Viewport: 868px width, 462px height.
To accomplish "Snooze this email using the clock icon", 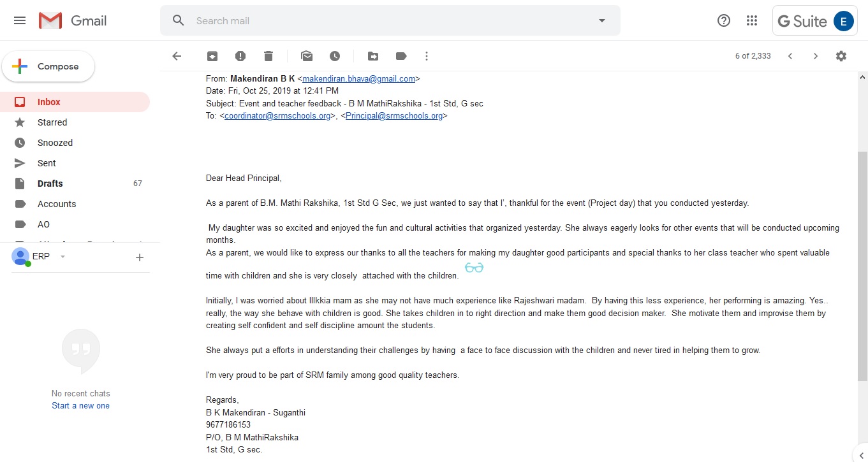I will coord(335,56).
